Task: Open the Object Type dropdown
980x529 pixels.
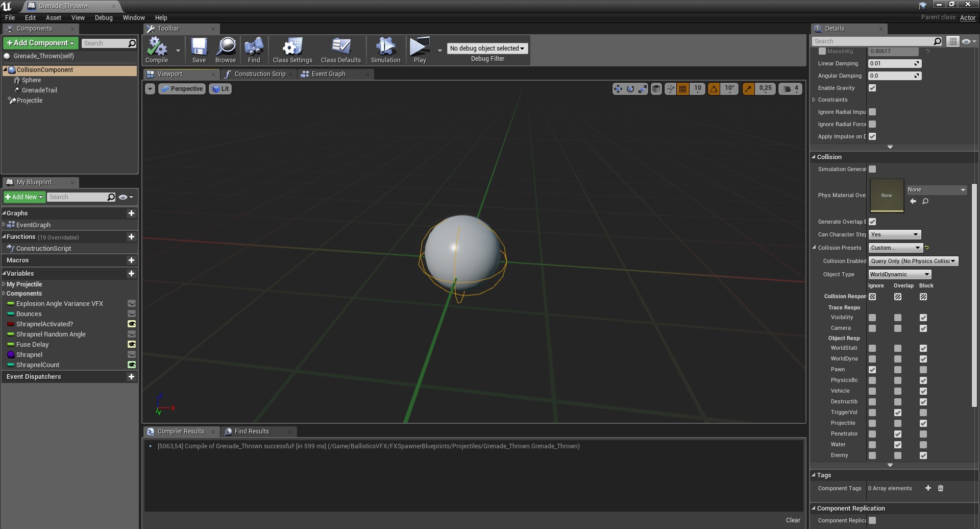Action: [x=899, y=274]
